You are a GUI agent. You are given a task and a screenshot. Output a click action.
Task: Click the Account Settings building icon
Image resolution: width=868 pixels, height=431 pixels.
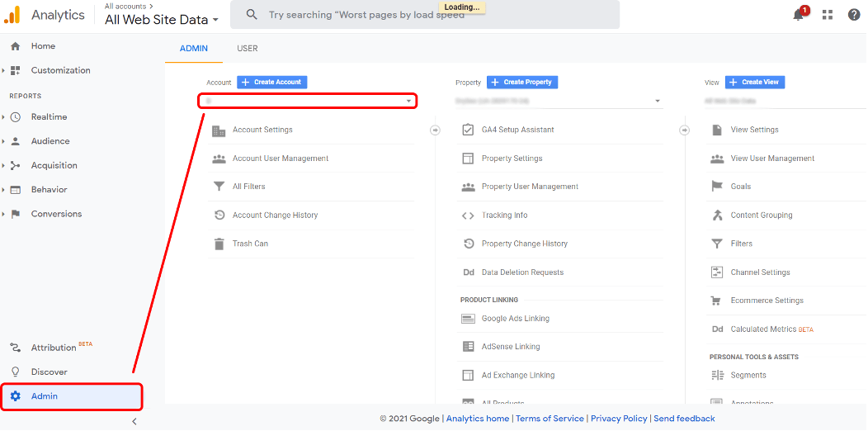(219, 130)
